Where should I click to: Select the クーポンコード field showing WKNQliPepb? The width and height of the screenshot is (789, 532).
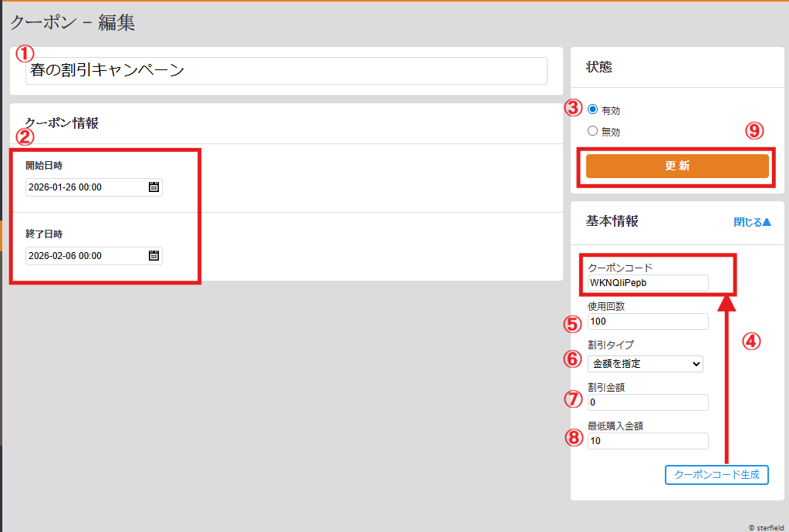click(646, 282)
